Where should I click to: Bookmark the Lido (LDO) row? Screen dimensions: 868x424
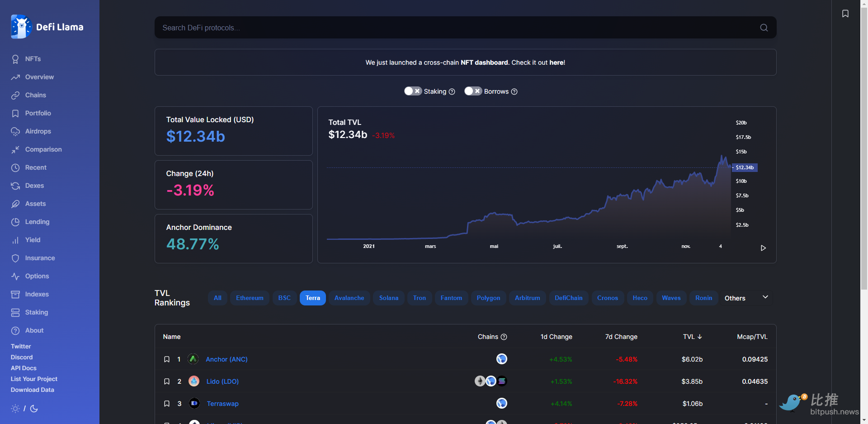tap(167, 381)
